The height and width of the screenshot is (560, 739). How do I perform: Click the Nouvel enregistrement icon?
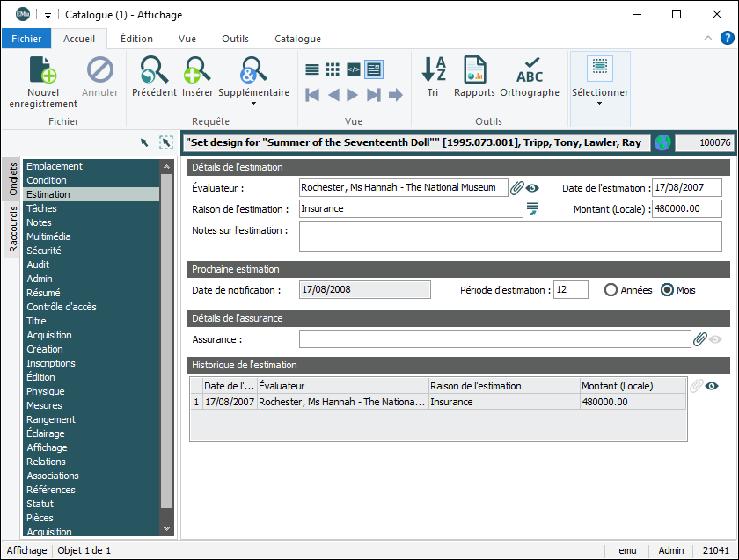[x=43, y=70]
